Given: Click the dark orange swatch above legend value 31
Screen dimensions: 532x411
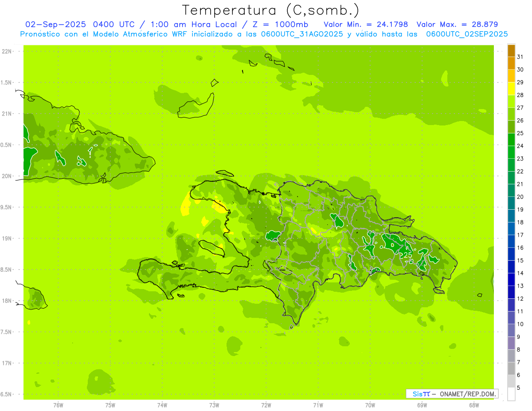Looking at the screenshot, I should pos(511,51).
